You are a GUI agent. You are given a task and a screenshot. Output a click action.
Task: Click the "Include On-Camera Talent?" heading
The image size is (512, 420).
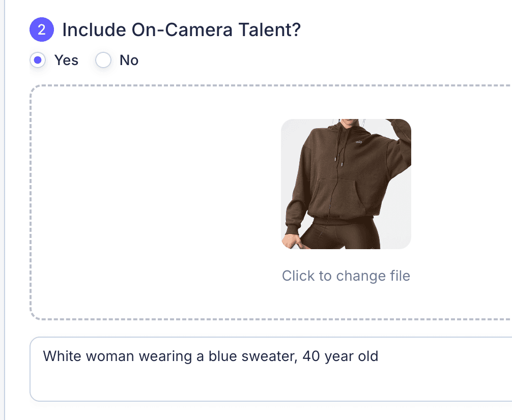[x=181, y=31]
